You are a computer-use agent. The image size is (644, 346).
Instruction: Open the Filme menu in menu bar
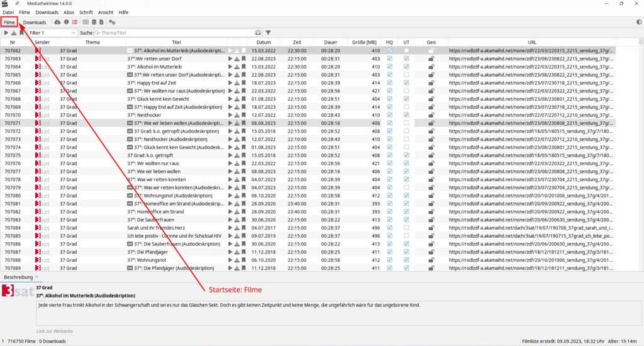(x=25, y=13)
